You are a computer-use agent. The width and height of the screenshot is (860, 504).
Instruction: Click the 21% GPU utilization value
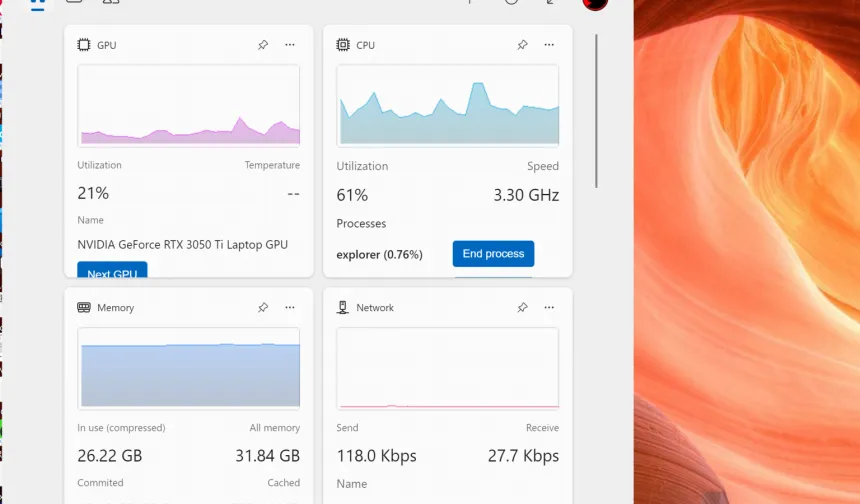tap(93, 193)
